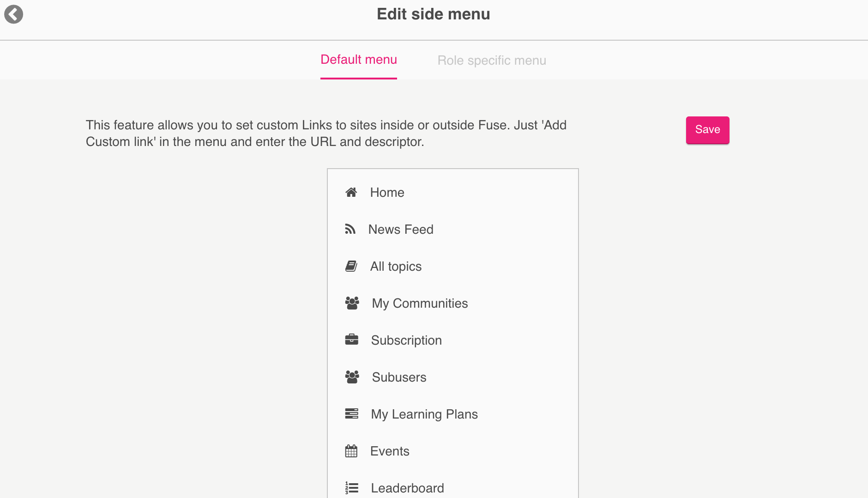Click the Events calendar icon
This screenshot has width=868, height=498.
tap(351, 451)
